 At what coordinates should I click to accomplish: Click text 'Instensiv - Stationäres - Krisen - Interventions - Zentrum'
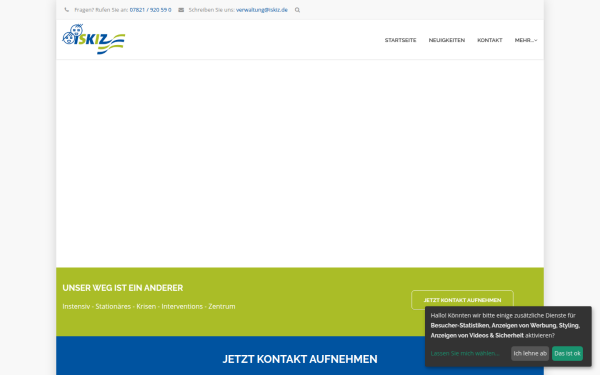coord(149,307)
